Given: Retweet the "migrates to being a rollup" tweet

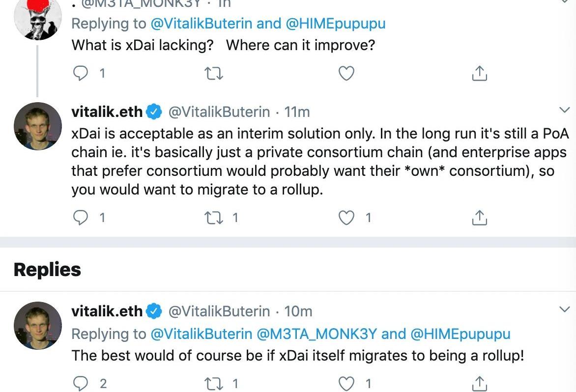Looking at the screenshot, I should tap(213, 383).
